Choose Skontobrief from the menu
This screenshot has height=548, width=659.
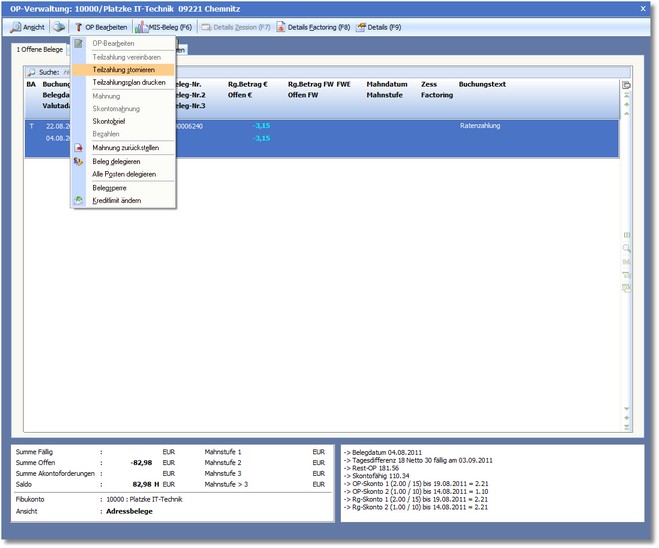pyautogui.click(x=109, y=121)
